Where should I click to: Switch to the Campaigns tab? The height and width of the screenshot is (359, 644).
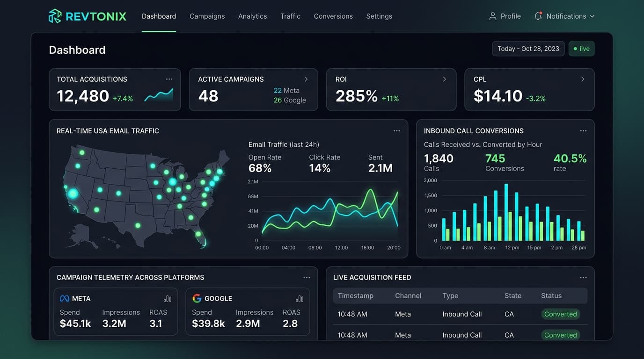tap(207, 16)
